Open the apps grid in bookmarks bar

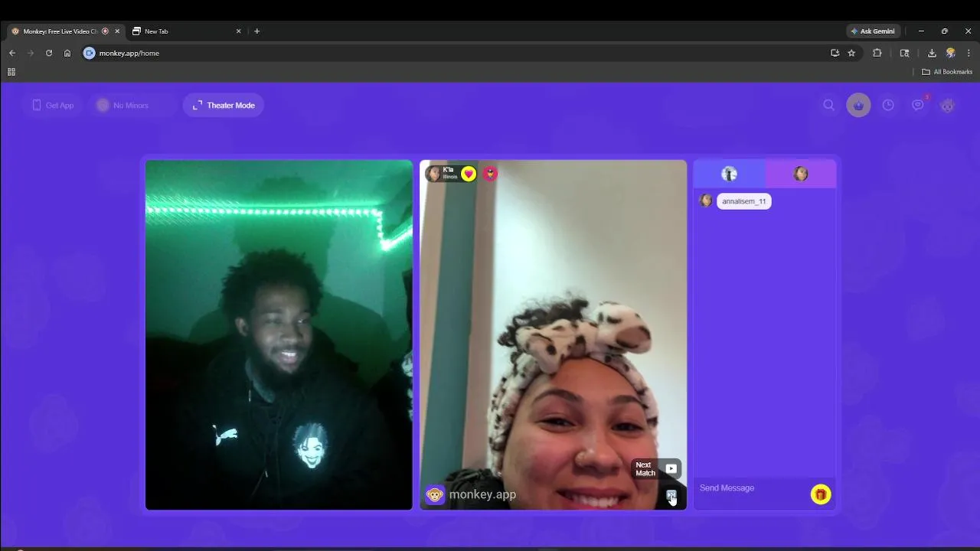tap(11, 72)
